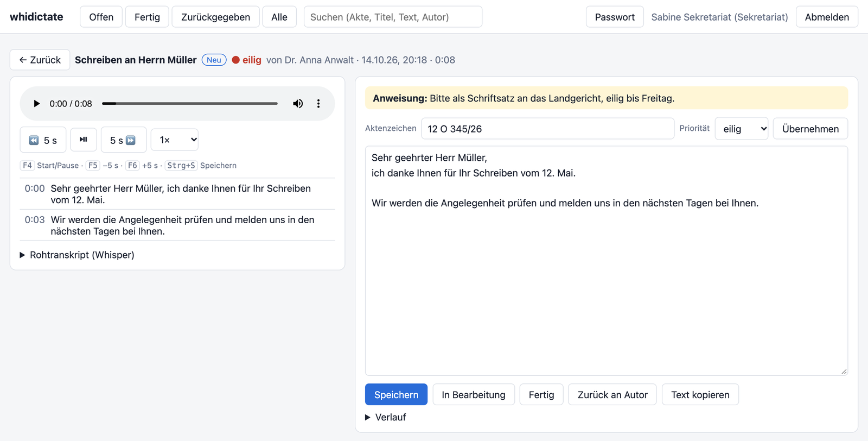
Task: Log out with Abmelden
Action: [x=827, y=17]
